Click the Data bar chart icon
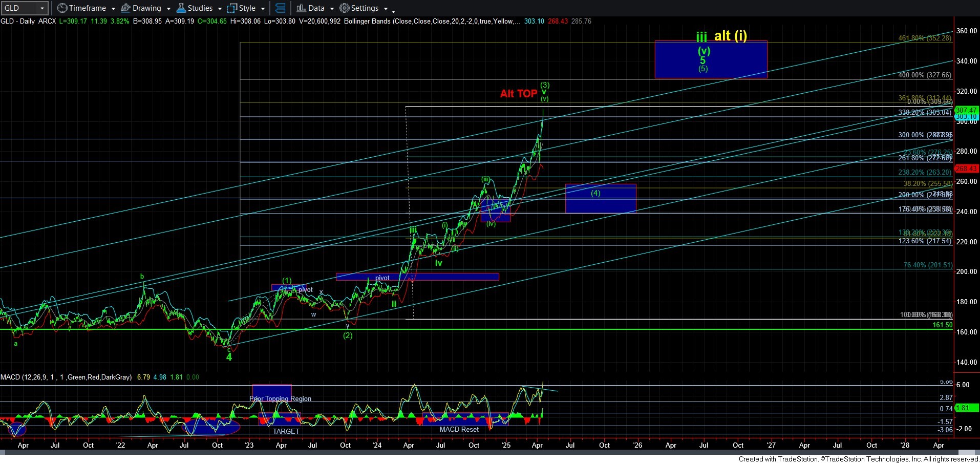Screen dimensions: 980x463 tap(301, 8)
